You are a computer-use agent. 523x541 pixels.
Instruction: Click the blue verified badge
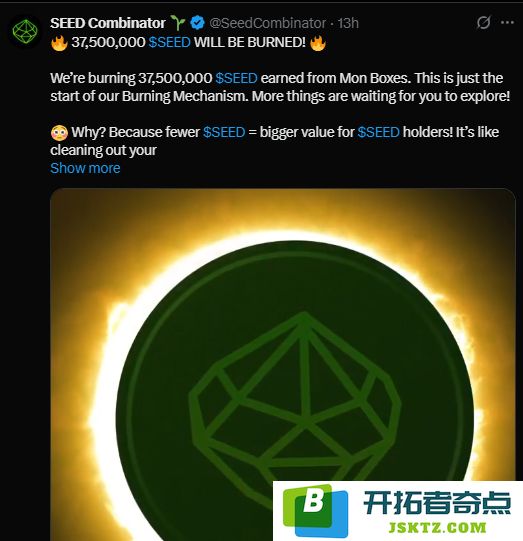[x=197, y=23]
